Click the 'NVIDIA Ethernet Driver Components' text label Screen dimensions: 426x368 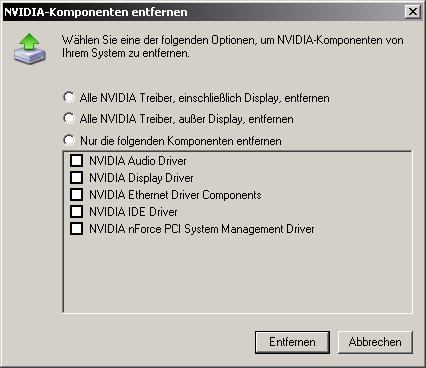point(175,195)
